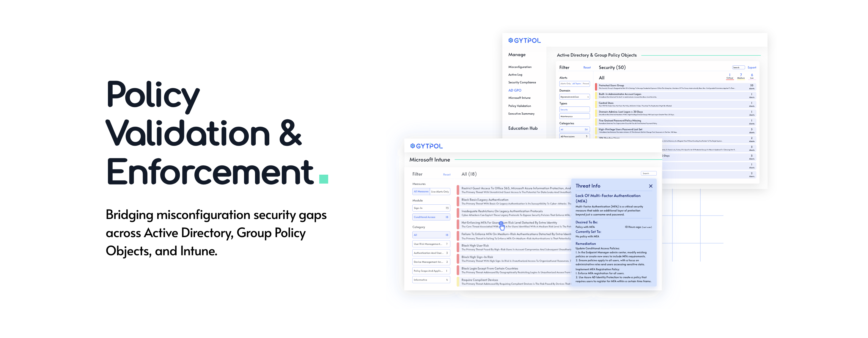Open the Executive Summary tab in the sidebar

(x=522, y=114)
